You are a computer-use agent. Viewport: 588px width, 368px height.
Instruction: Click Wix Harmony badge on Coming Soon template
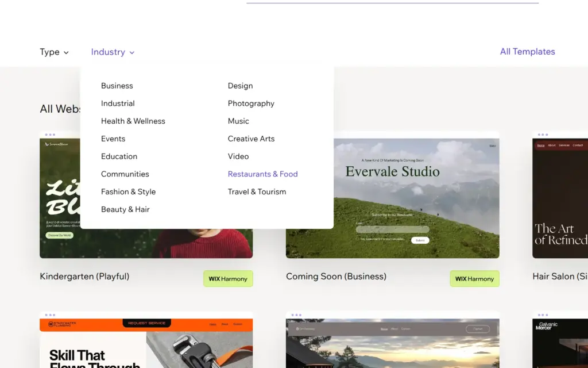[x=474, y=279]
